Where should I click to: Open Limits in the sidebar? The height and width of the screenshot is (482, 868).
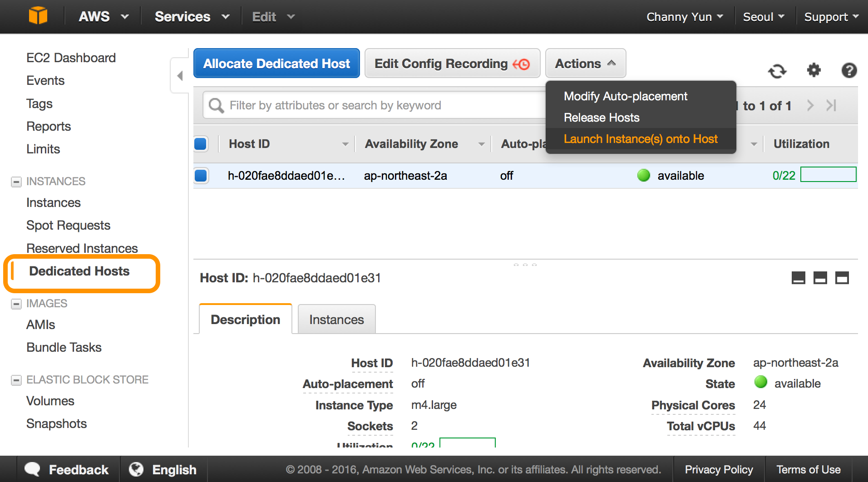[x=43, y=149]
